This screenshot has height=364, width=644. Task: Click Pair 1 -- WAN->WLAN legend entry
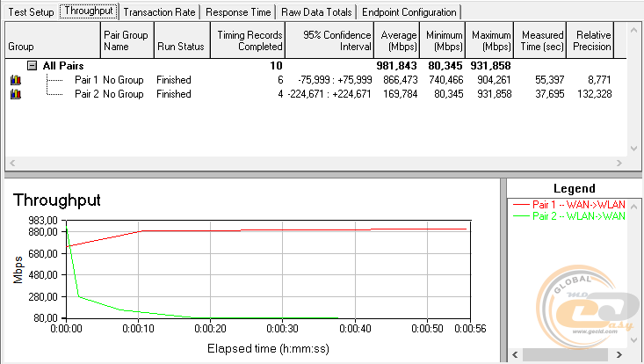tap(569, 204)
